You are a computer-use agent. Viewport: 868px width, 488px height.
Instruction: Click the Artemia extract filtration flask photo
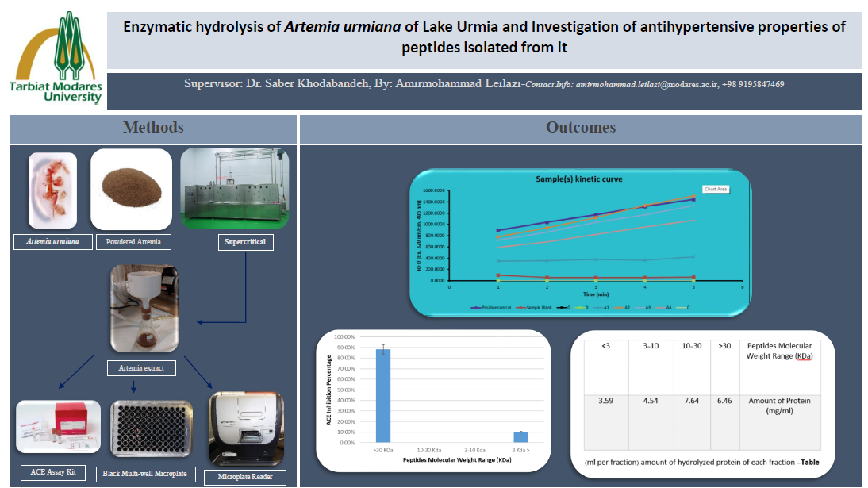pyautogui.click(x=144, y=309)
